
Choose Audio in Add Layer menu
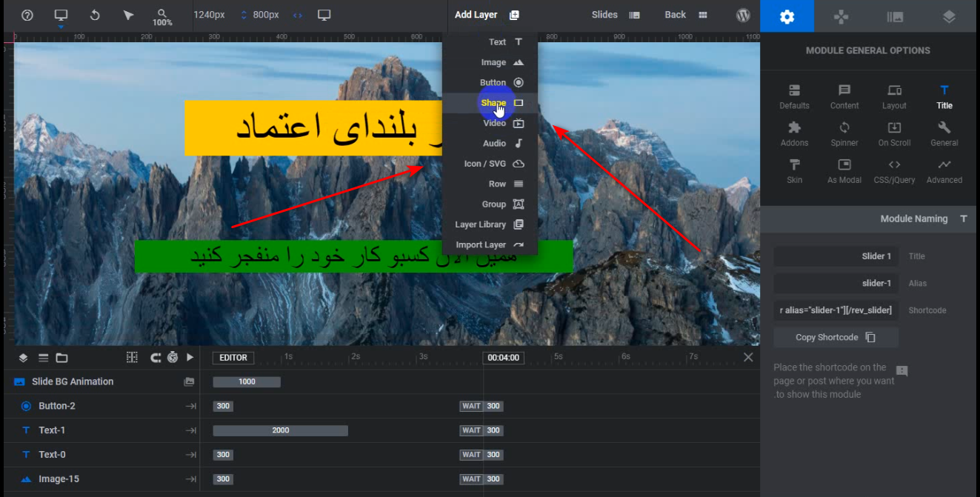coord(490,143)
